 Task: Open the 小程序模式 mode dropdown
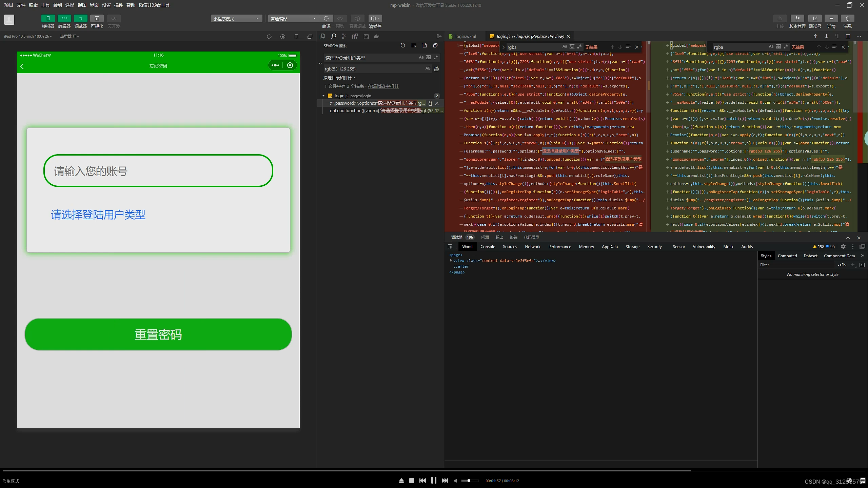tap(236, 19)
